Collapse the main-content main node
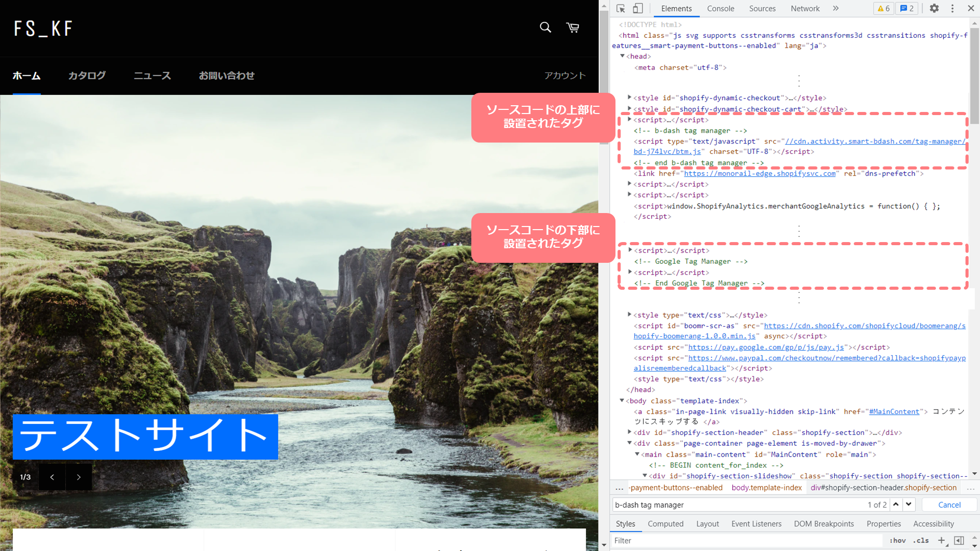 [x=637, y=454]
